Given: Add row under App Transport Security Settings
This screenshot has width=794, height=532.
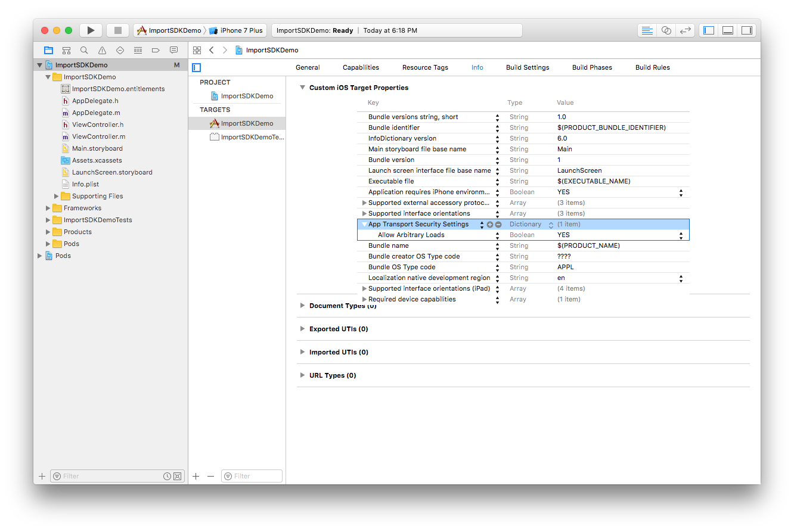Looking at the screenshot, I should pos(490,225).
